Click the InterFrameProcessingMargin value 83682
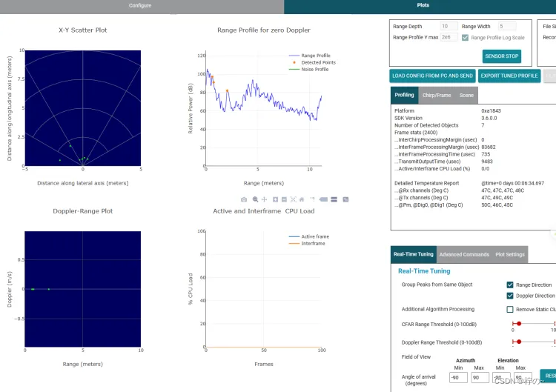The image size is (556, 392). pos(489,147)
